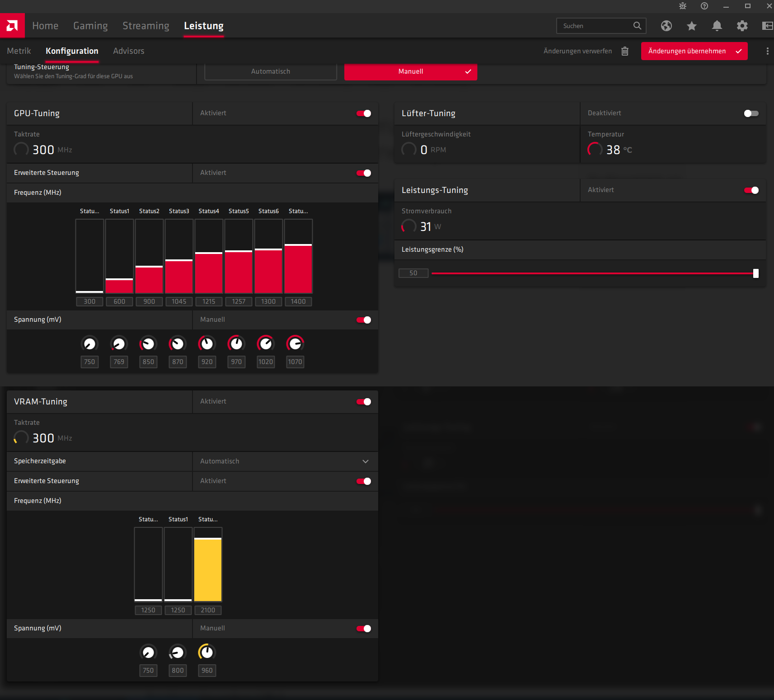Click the GPU Status4 frequency bar

(x=209, y=256)
